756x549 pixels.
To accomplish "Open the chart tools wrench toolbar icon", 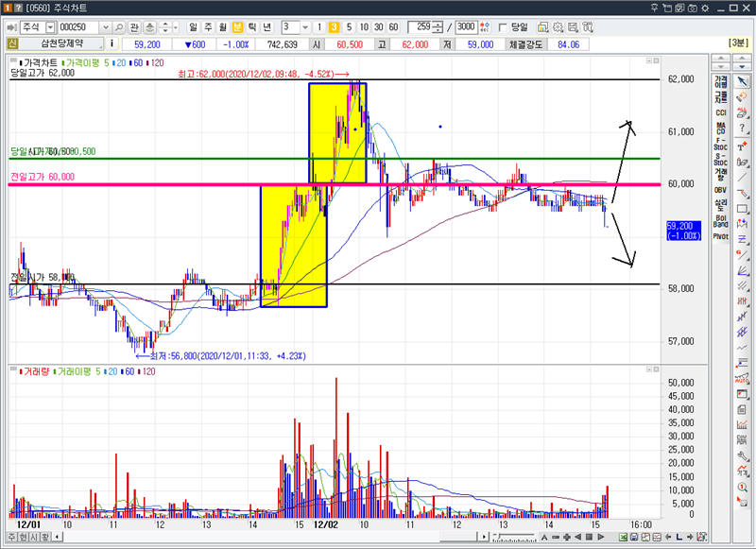I will (587, 27).
